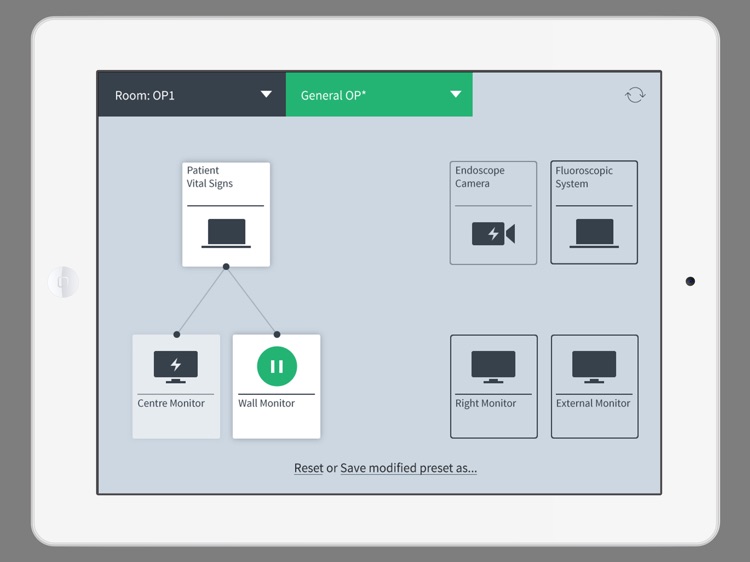Image resolution: width=750 pixels, height=562 pixels.
Task: Click the Room dropdown arrow
Action: point(266,94)
